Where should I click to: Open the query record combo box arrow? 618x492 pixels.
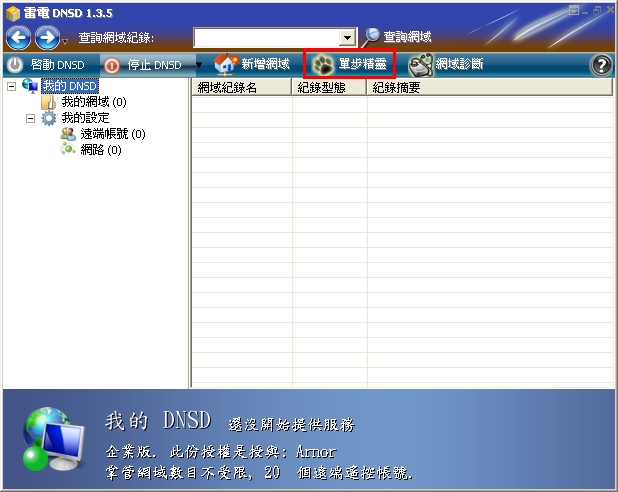(x=347, y=38)
